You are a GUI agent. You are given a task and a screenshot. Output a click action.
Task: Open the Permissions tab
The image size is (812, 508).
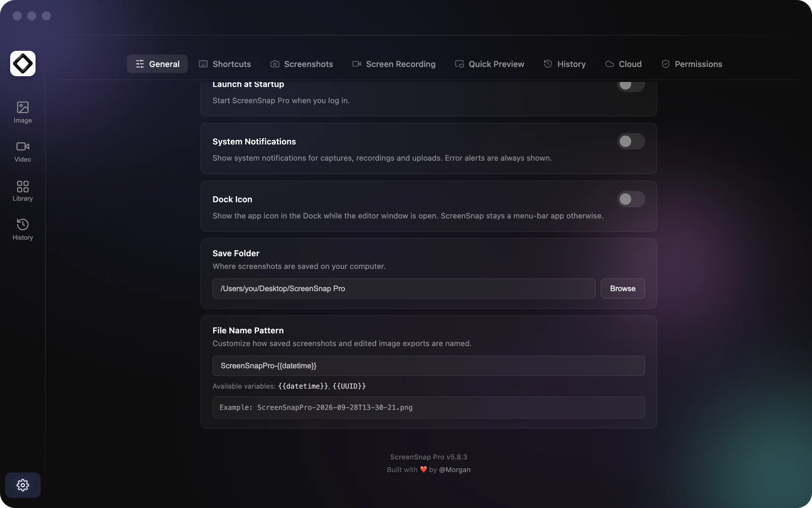(692, 64)
